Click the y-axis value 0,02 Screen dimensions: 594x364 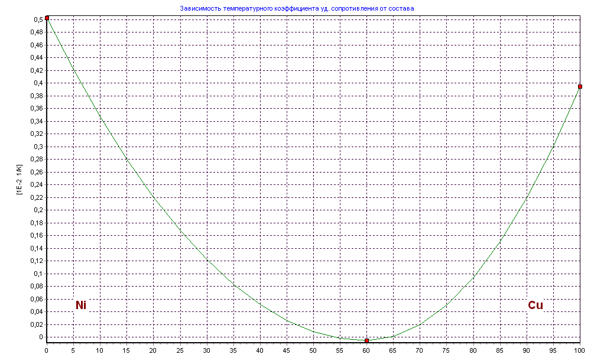(x=37, y=324)
